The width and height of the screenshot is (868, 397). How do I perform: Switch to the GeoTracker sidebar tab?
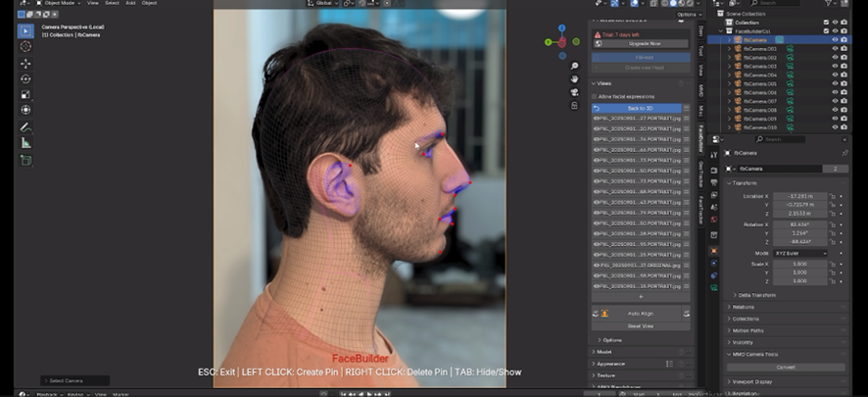coord(700,174)
